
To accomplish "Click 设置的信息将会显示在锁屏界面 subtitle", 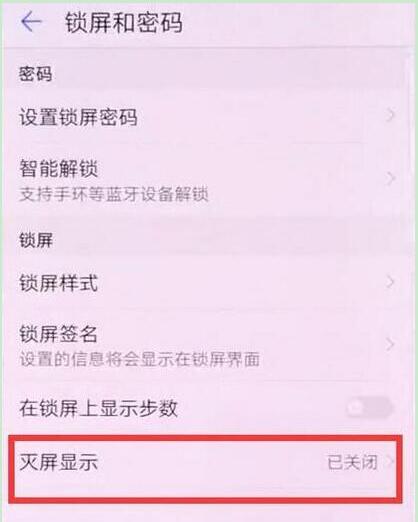I will 139,359.
